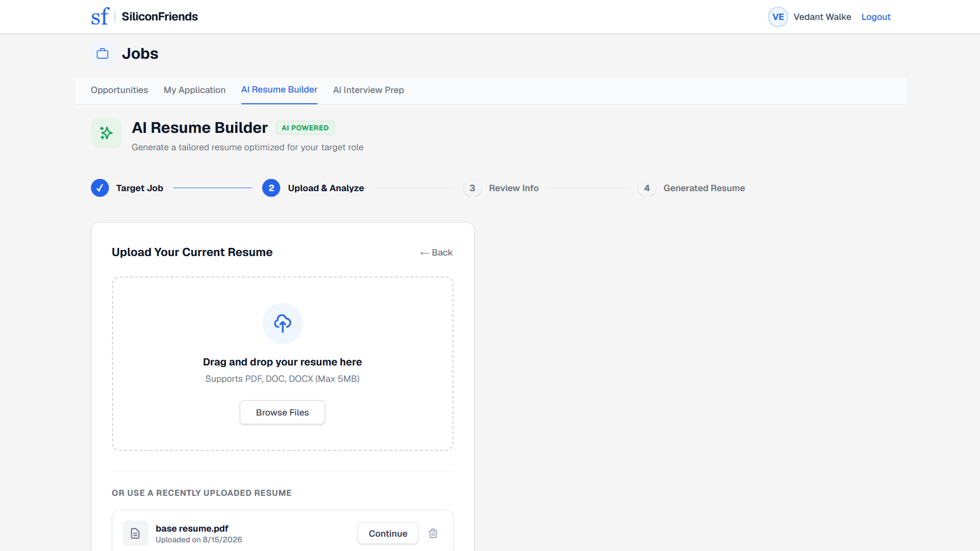
Task: Click the Uploaded on 8/15/2026 text
Action: 199,540
